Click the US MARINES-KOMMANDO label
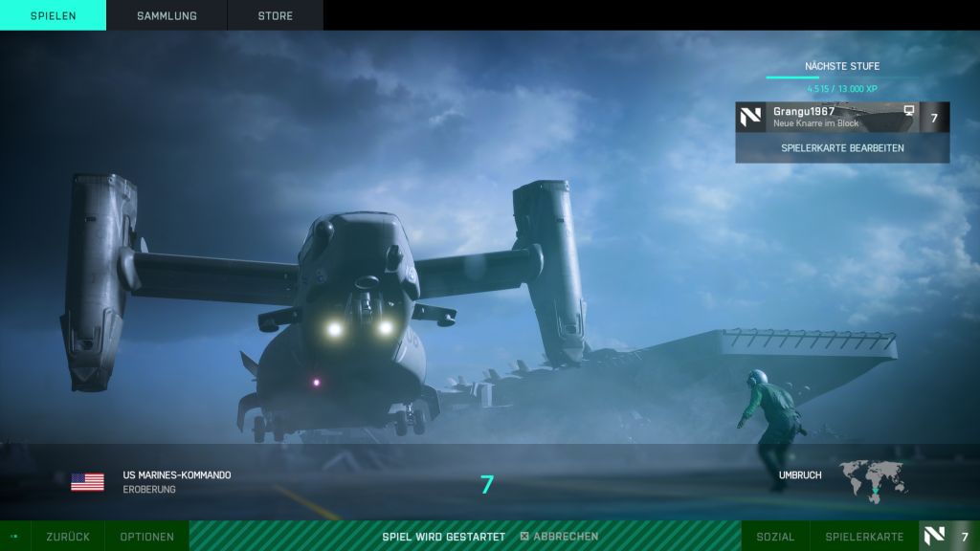Viewport: 980px width, 551px height. [x=177, y=474]
